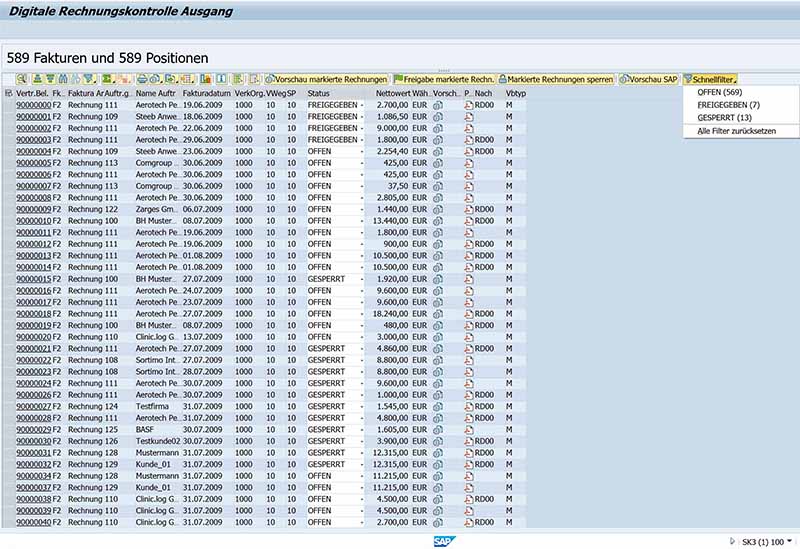Open PDF icon for invoice 90000001
The image size is (800, 549).
[x=468, y=117]
